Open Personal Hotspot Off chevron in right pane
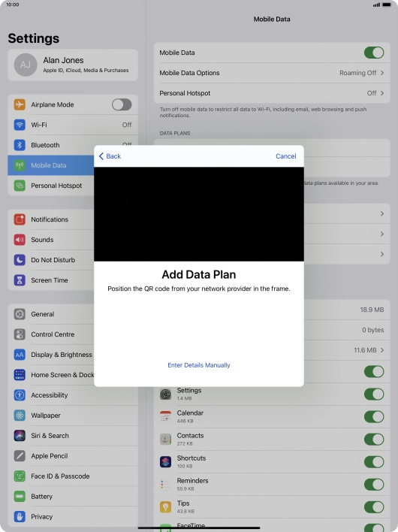The width and height of the screenshot is (398, 532). [x=382, y=93]
